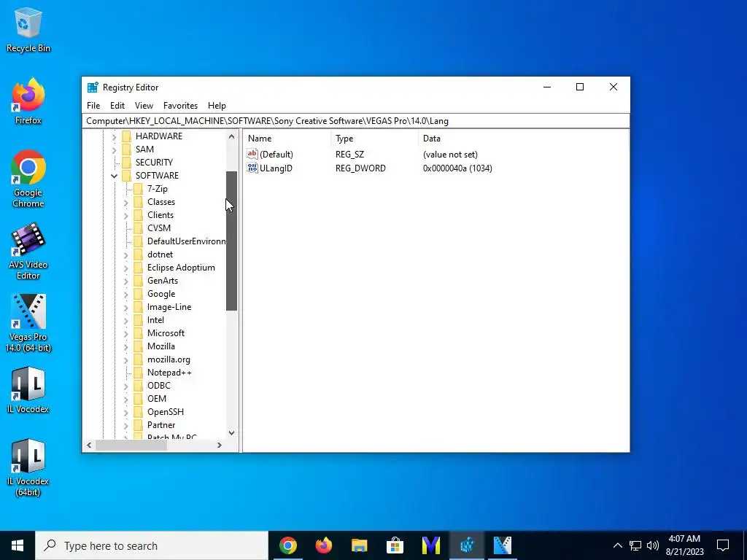Open Microsoft Store from the taskbar
Screen dimensions: 747x560
coord(395,545)
